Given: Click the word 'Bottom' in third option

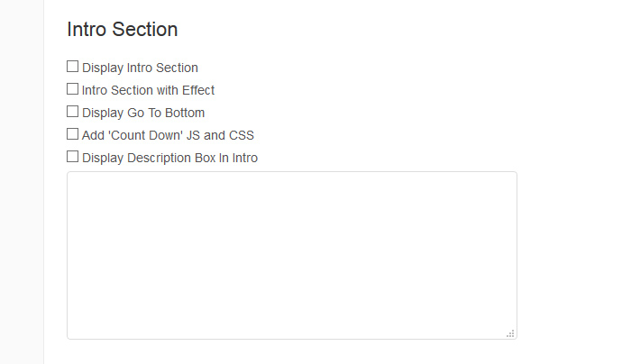Looking at the screenshot, I should click(x=185, y=113).
